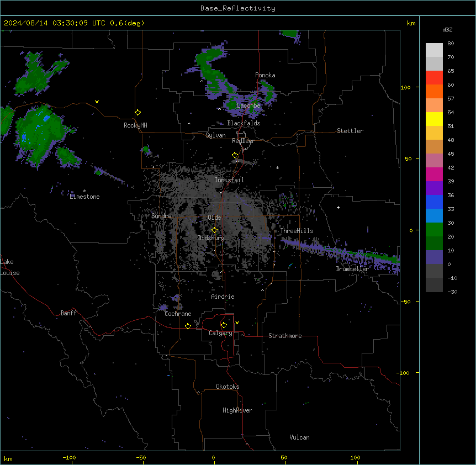Pick the light blue 30-33 dBZ legend swatch
Image resolution: width=476 pixels, height=465 pixels.
point(434,216)
